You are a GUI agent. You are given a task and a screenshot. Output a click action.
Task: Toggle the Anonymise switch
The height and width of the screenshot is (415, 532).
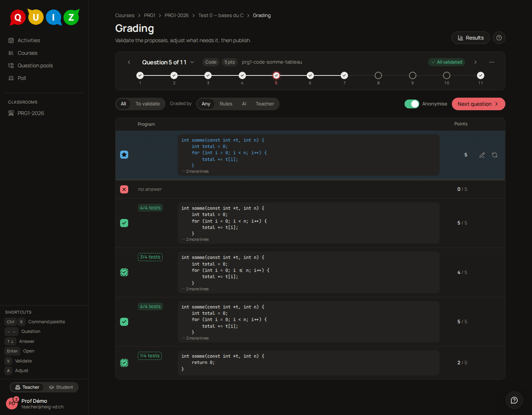click(x=412, y=104)
